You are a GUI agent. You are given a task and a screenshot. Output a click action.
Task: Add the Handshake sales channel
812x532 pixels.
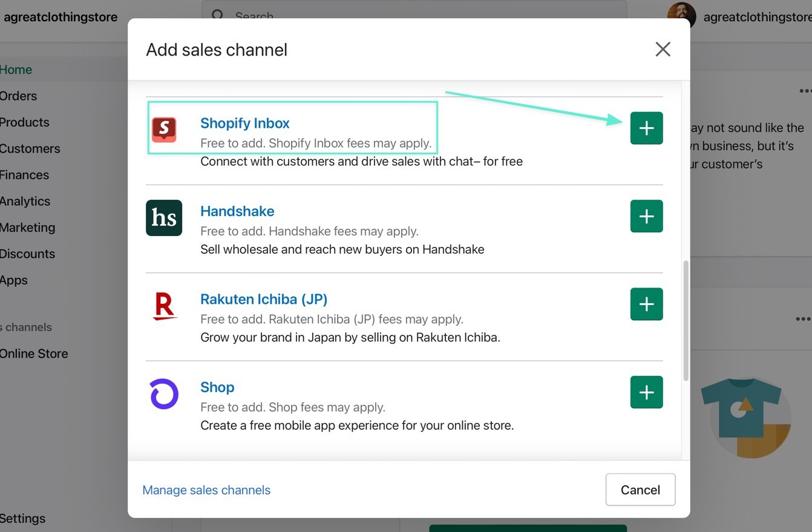pos(646,216)
